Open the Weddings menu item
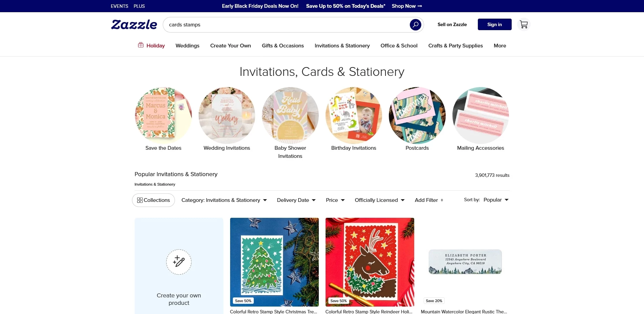The image size is (644, 314). point(187,46)
